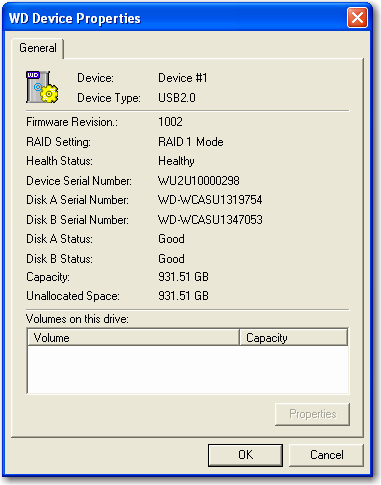Click the 'Firmware Revision.:' label
This screenshot has height=485, width=381.
(72, 122)
